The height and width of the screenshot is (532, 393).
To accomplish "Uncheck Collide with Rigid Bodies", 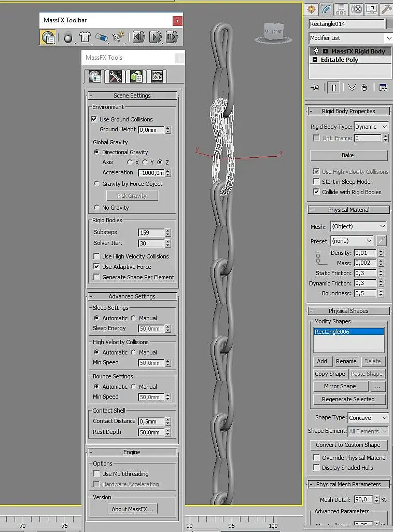I will tap(316, 192).
